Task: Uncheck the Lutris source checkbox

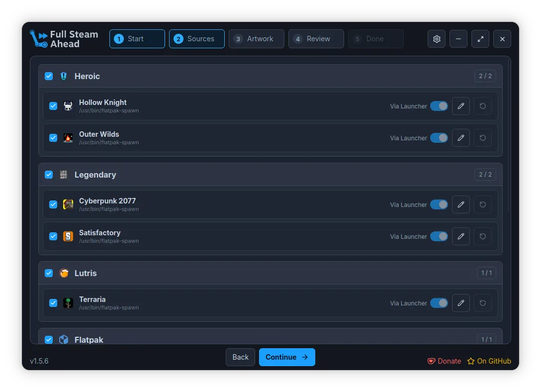Action: coord(49,273)
